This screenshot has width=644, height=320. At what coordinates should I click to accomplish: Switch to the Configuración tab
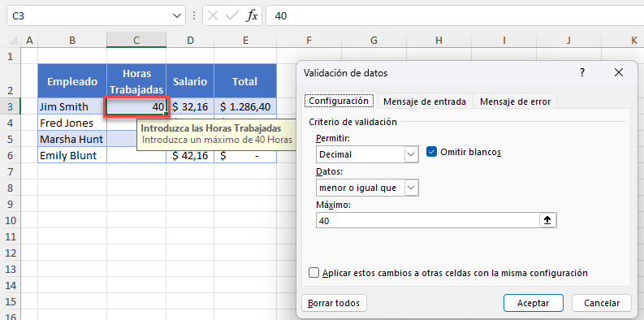click(339, 101)
